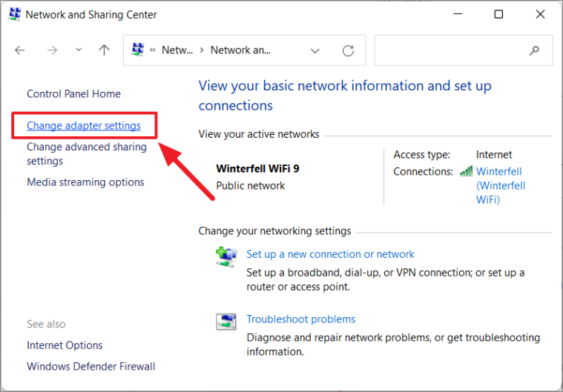The height and width of the screenshot is (392, 563).
Task: Expand the address bar history dropdown
Action: tap(315, 50)
